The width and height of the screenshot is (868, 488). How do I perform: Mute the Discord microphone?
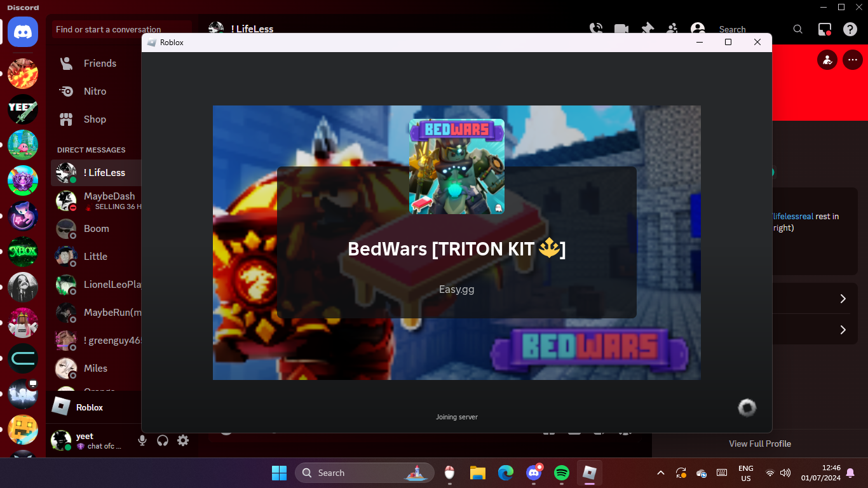point(142,440)
